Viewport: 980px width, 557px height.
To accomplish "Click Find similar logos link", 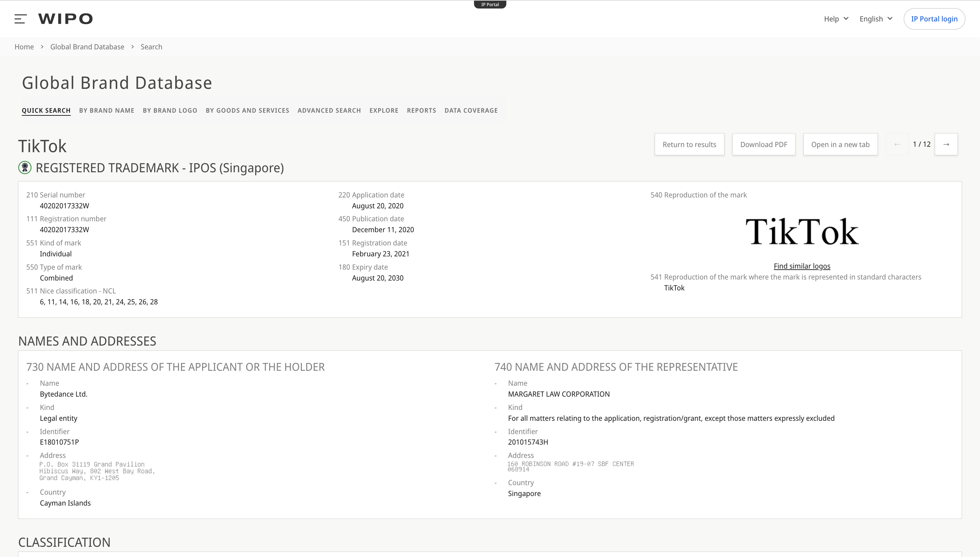I will coord(801,266).
